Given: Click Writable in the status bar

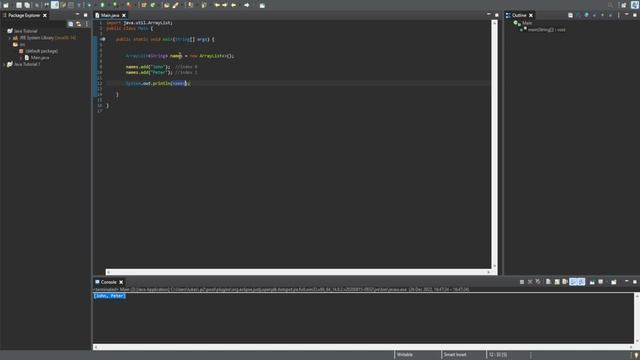Looking at the screenshot, I should 405,355.
